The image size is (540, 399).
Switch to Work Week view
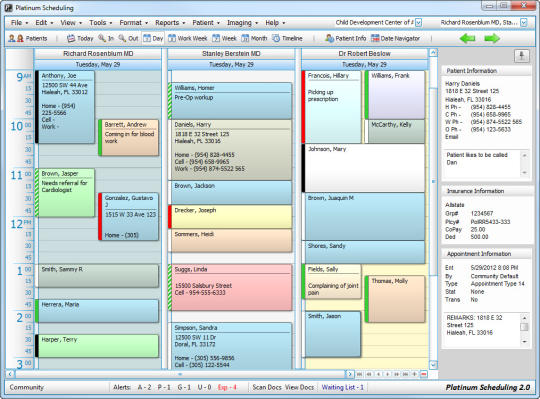(x=188, y=38)
